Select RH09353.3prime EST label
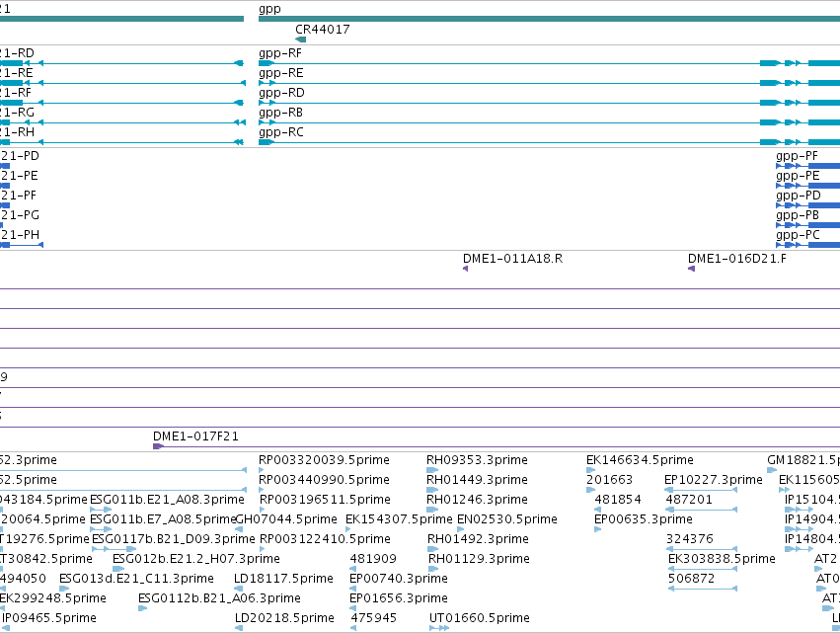The height and width of the screenshot is (633, 840). click(x=477, y=460)
